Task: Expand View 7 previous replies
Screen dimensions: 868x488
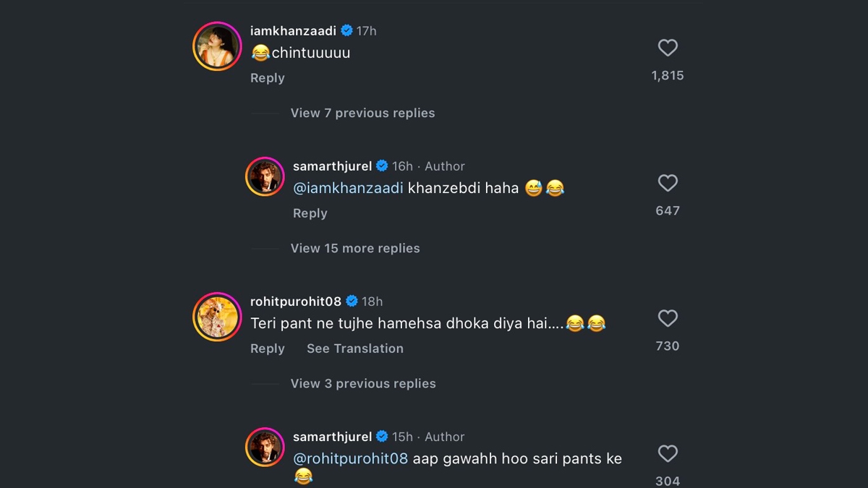Action: point(362,113)
